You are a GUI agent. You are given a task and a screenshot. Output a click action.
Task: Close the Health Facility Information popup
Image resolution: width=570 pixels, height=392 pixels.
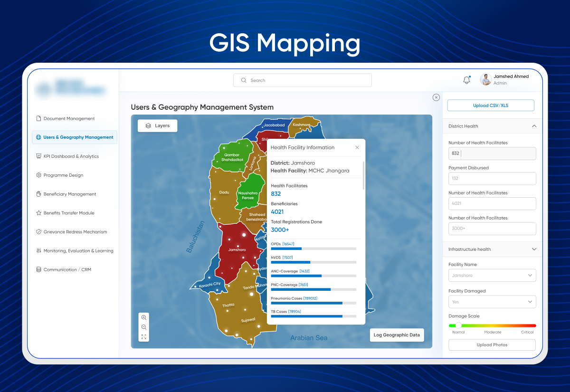[x=357, y=147]
